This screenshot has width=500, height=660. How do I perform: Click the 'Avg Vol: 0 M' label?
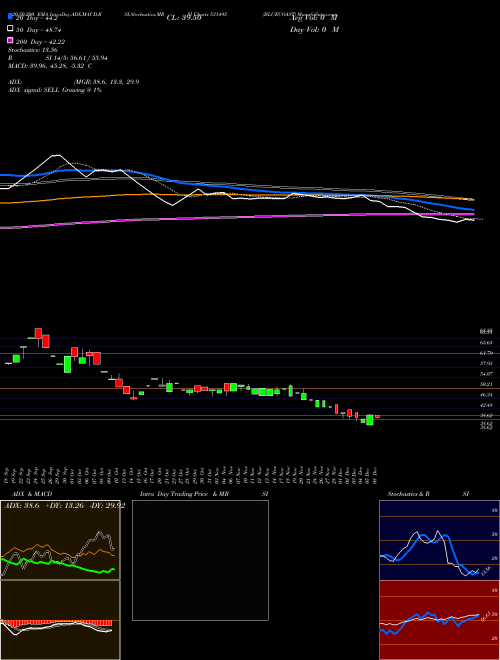(313, 18)
